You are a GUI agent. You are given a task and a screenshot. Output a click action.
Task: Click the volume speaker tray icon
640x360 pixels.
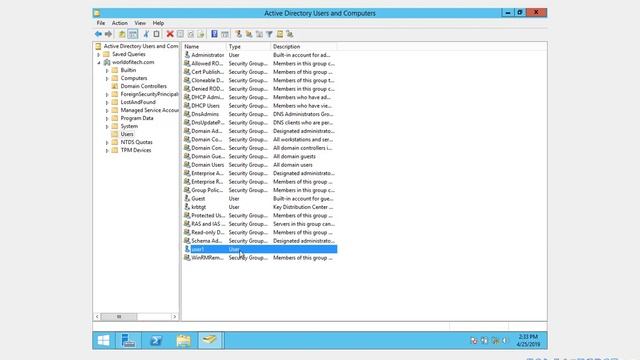click(506, 340)
